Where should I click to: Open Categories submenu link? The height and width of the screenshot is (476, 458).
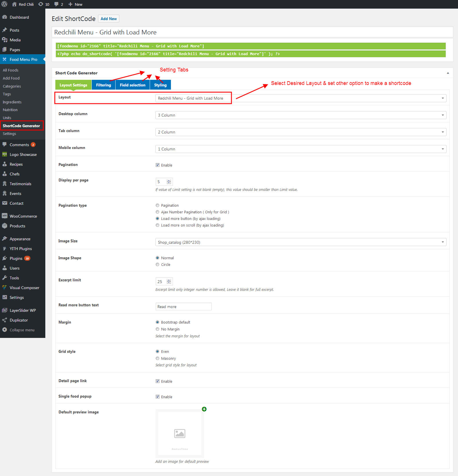click(x=12, y=86)
